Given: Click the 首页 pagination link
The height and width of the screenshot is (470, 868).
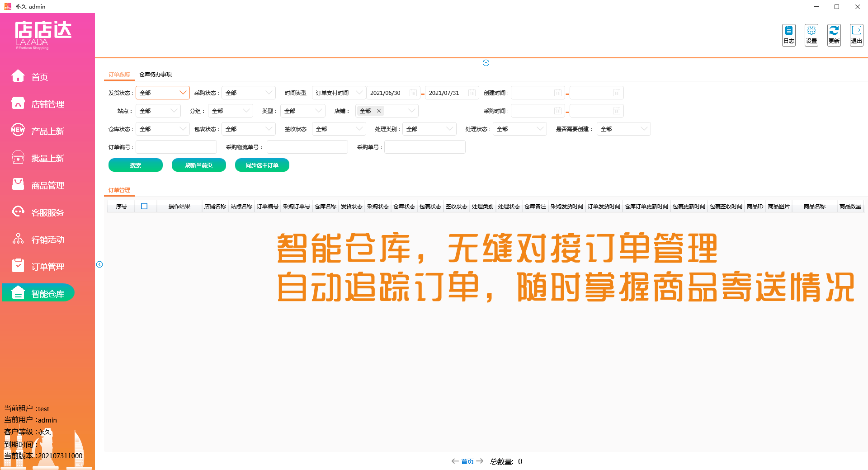Looking at the screenshot, I should 467,461.
